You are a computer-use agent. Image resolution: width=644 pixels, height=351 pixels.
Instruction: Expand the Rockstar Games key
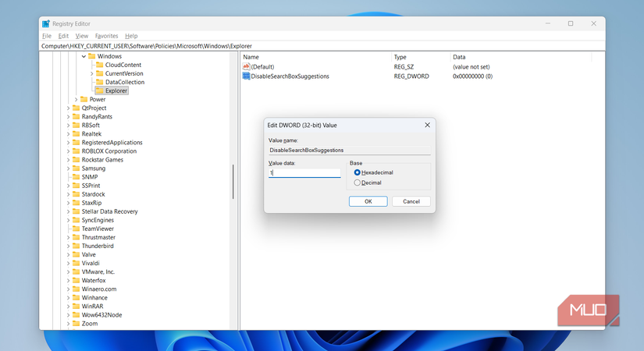pos(68,160)
